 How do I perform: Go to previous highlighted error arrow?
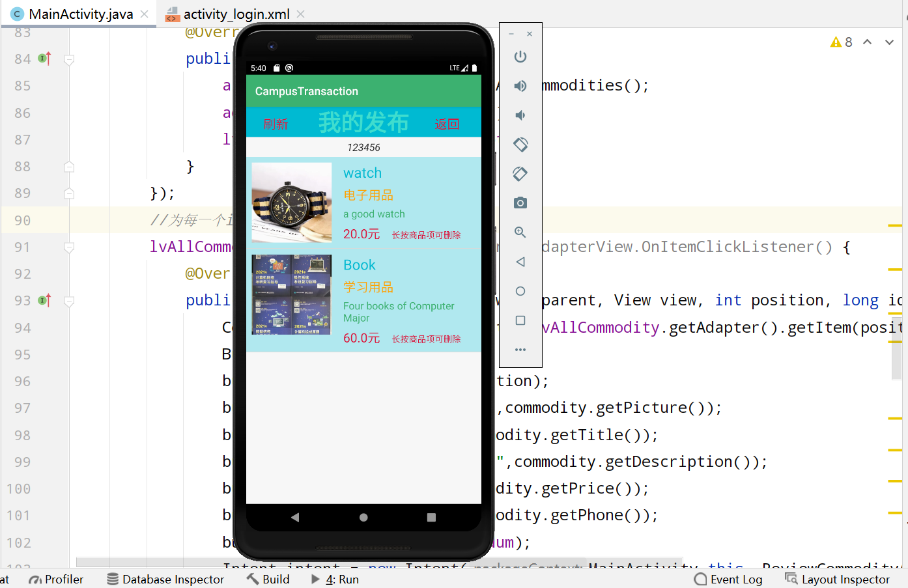pos(867,42)
